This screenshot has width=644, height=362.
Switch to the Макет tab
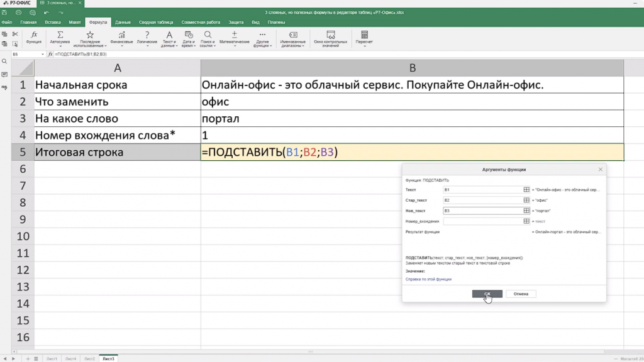[75, 22]
